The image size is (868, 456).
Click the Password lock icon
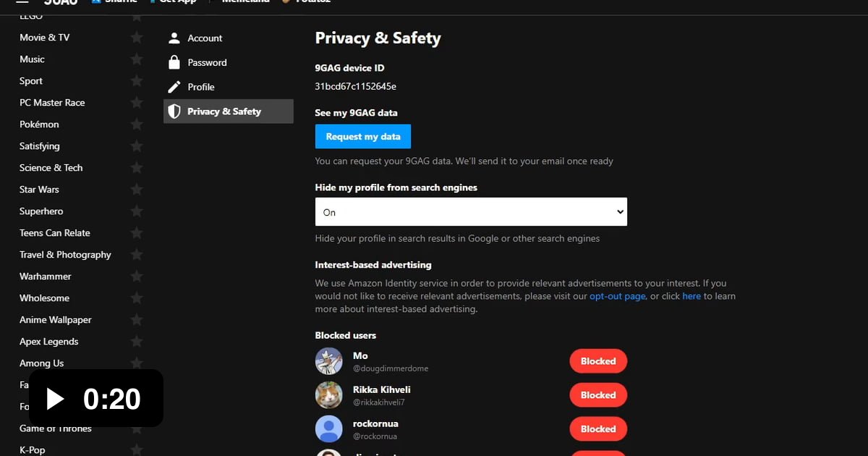point(174,63)
